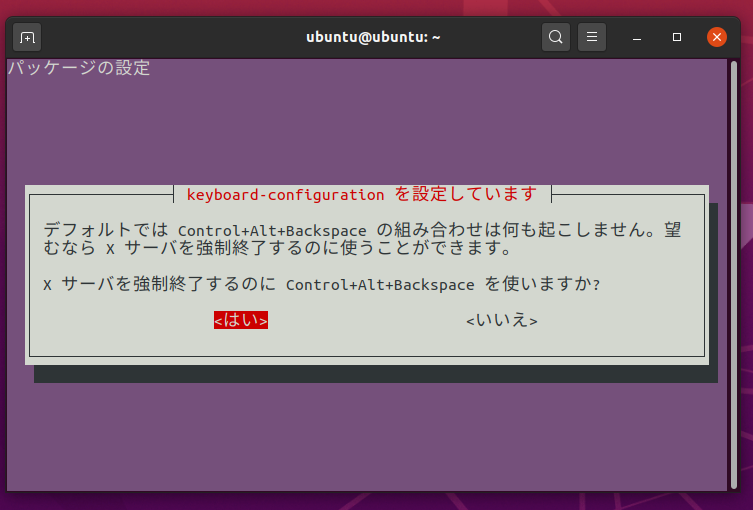Viewport: 753px width, 510px height.
Task: Click the terminal vertical scrollbar
Action: [733, 275]
